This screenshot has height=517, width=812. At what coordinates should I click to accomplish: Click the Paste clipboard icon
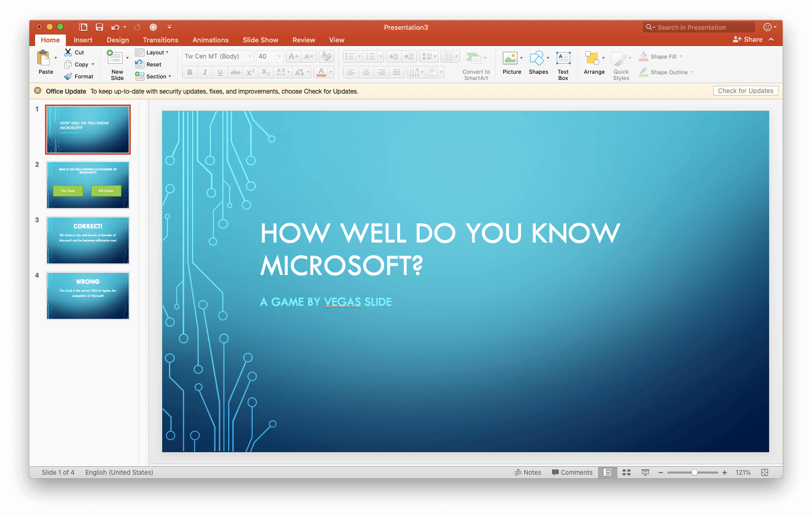[44, 58]
